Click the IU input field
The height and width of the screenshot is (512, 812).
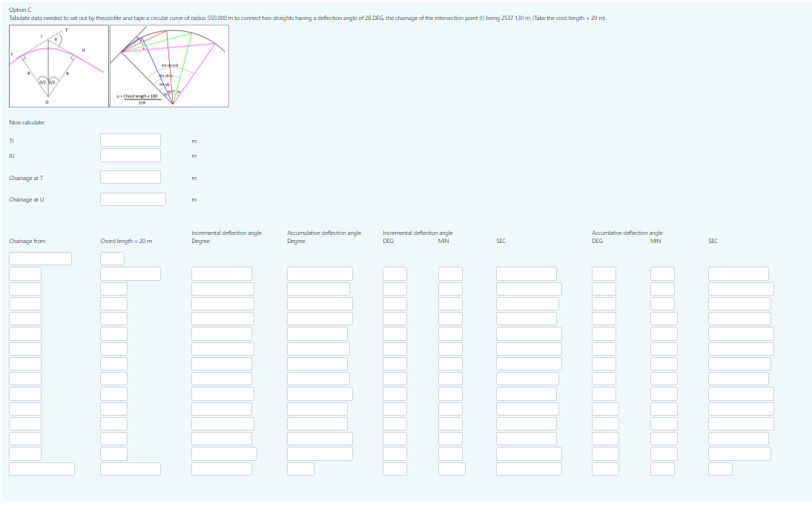(x=131, y=155)
